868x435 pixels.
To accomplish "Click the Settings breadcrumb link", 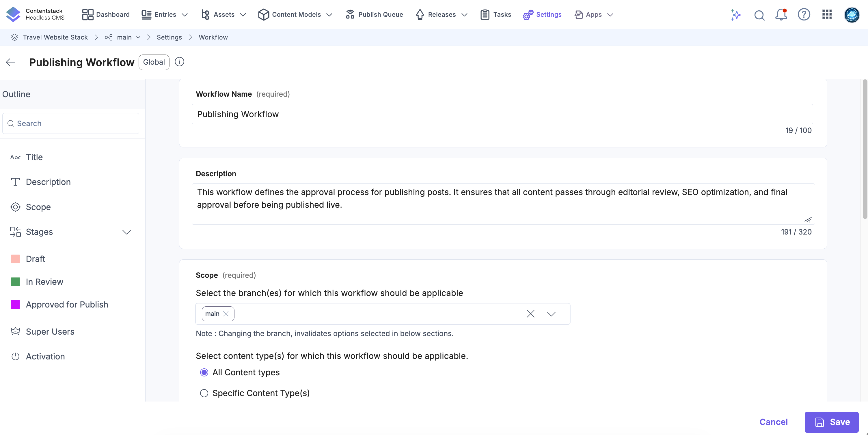I will [x=169, y=37].
